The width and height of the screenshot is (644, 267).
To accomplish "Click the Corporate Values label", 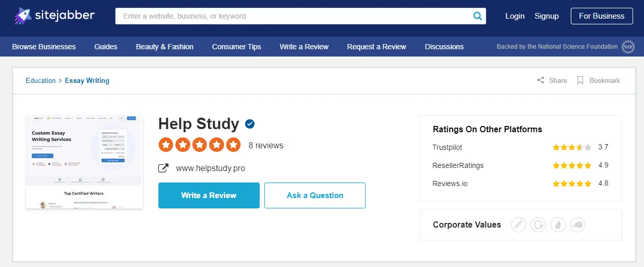I will [x=467, y=224].
